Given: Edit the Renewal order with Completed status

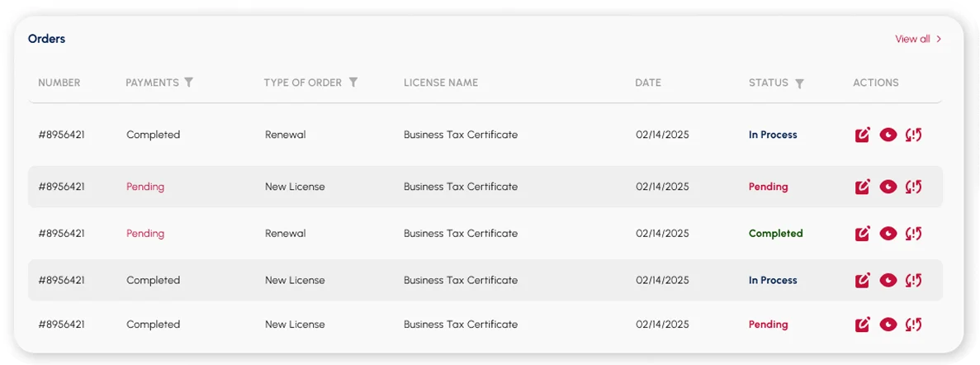Looking at the screenshot, I should 863,234.
